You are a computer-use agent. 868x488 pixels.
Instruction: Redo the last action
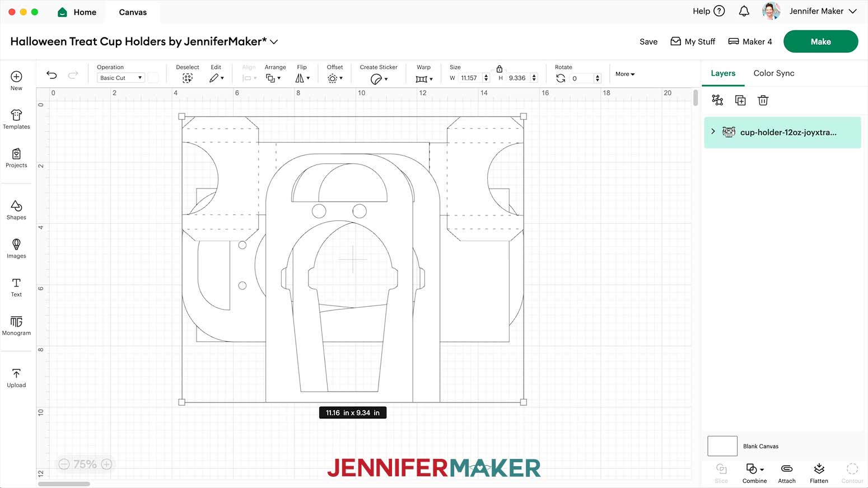point(73,74)
